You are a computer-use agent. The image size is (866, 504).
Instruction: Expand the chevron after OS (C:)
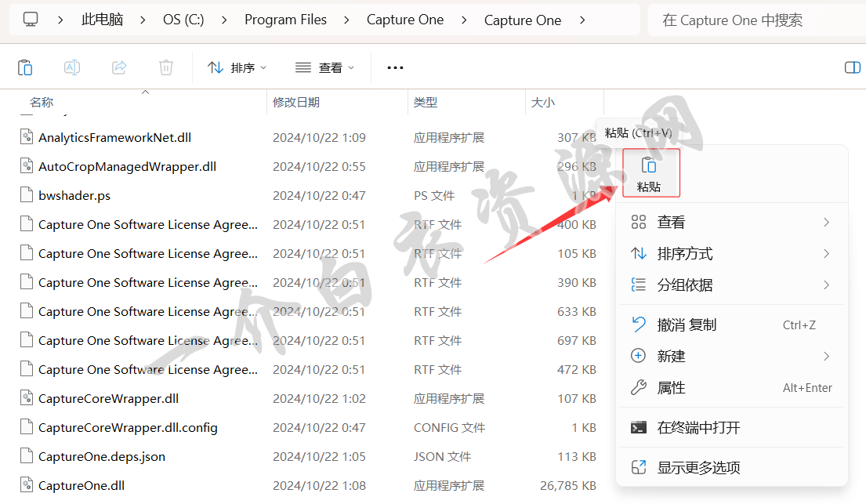[223, 20]
